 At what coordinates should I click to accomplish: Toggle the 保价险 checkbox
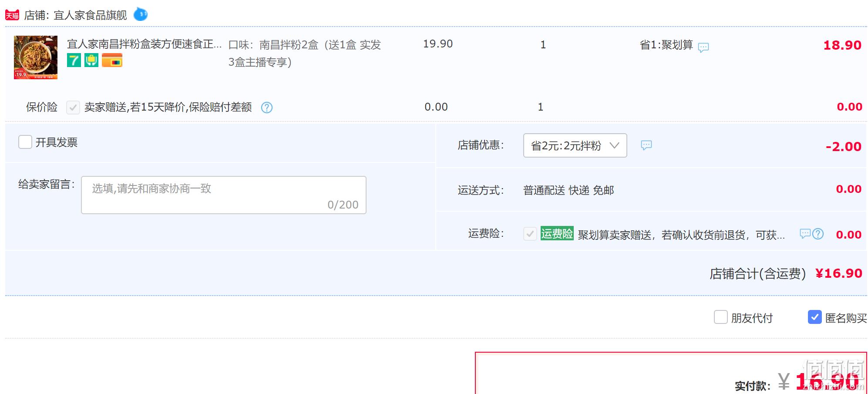[73, 107]
